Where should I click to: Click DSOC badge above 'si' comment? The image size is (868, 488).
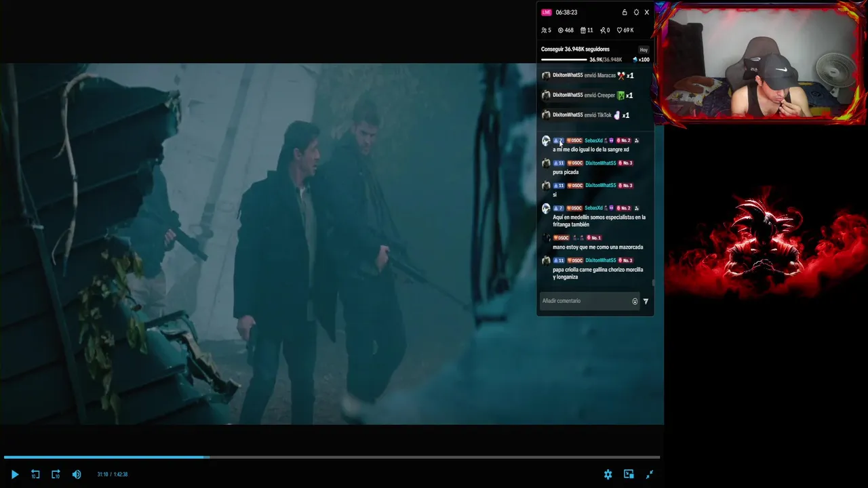(x=575, y=185)
